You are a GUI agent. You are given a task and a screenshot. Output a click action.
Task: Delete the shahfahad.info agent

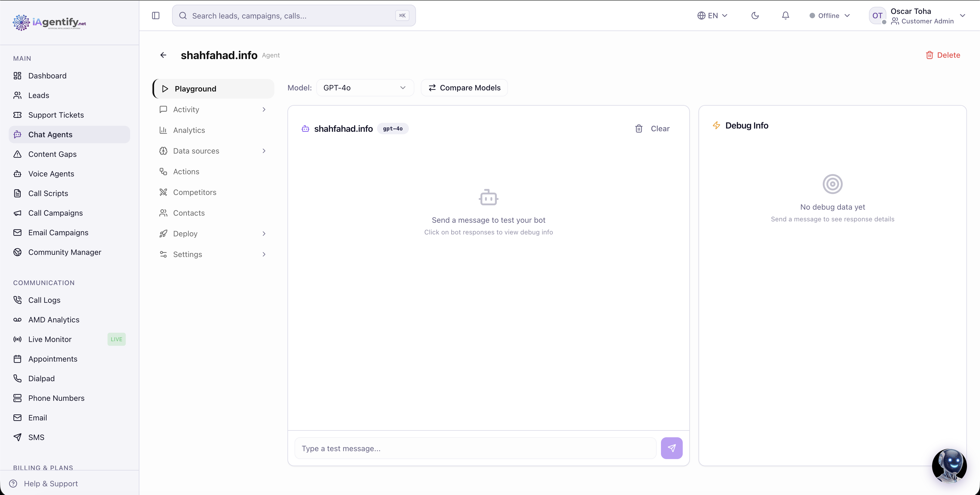943,55
